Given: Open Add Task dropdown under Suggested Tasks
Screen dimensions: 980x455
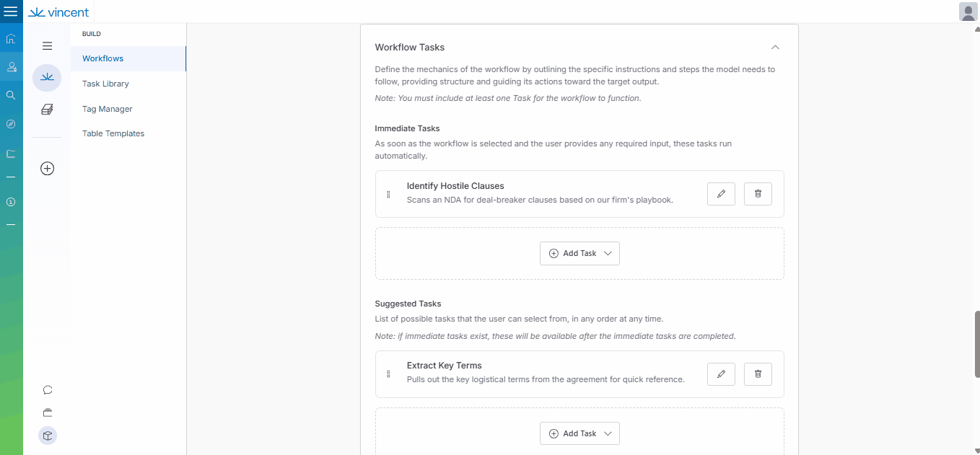Looking at the screenshot, I should [579, 434].
